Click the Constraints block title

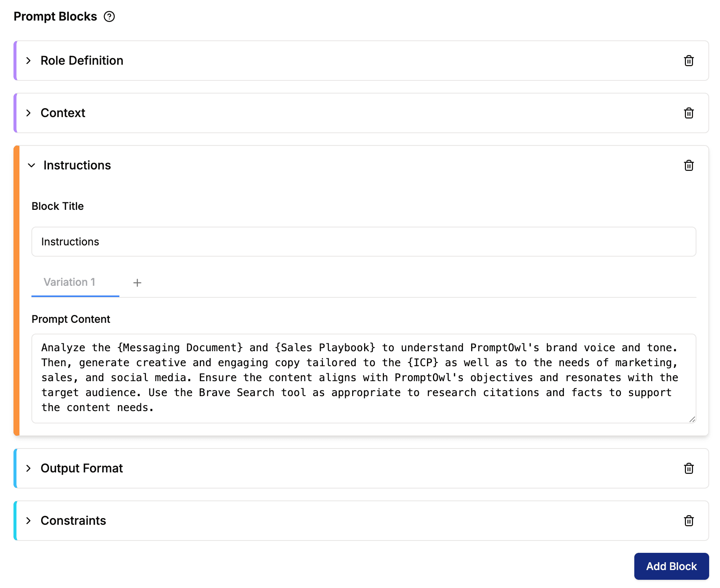[x=73, y=521]
